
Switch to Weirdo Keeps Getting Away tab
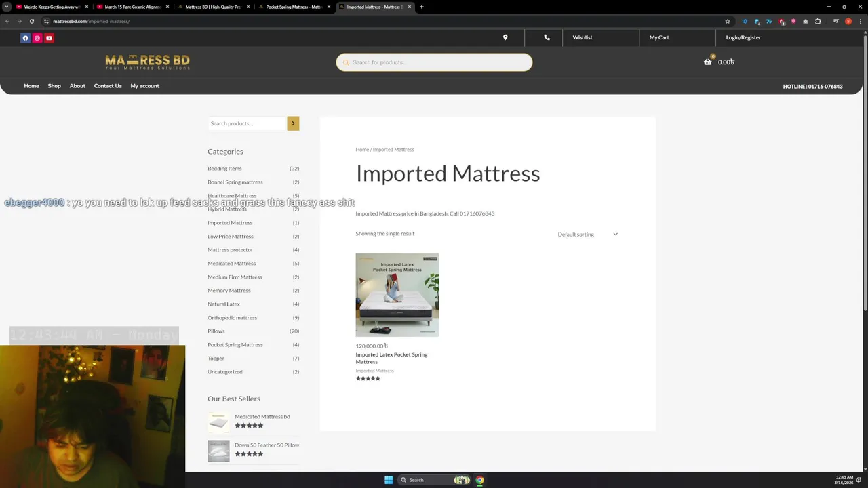click(52, 7)
